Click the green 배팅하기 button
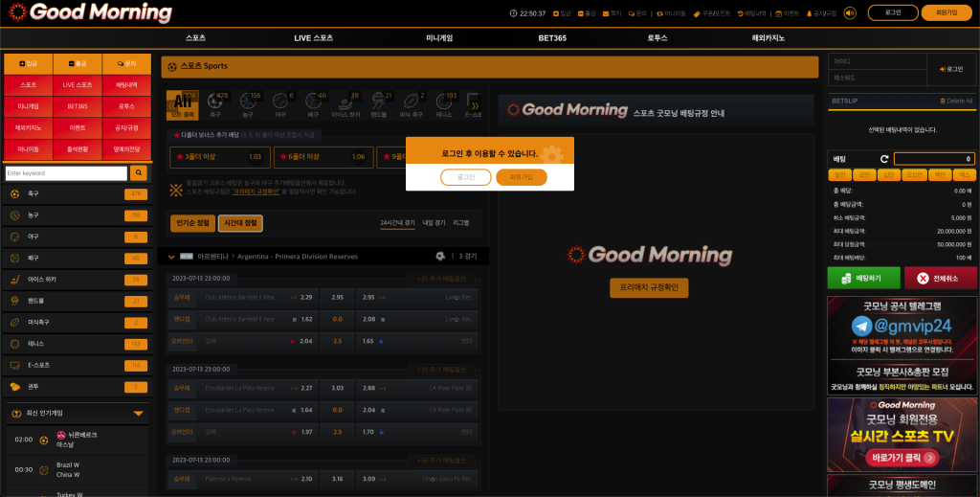980x497 pixels. [x=864, y=279]
